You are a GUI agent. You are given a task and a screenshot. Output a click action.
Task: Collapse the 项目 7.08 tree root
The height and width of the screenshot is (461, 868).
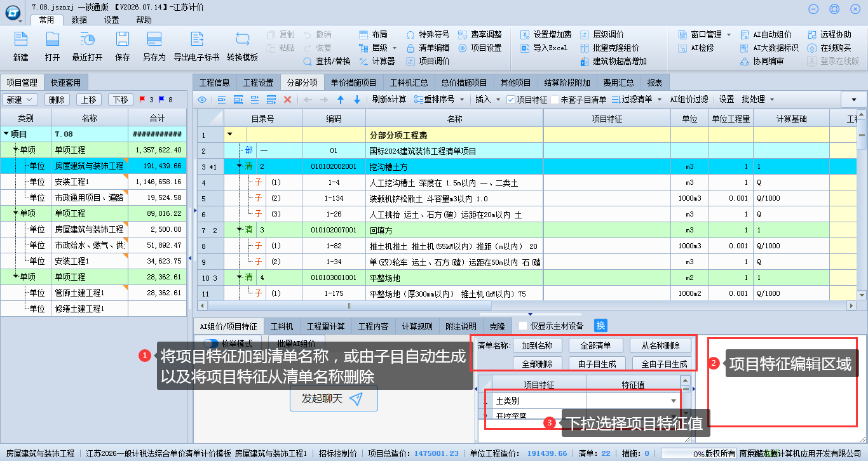click(x=6, y=134)
